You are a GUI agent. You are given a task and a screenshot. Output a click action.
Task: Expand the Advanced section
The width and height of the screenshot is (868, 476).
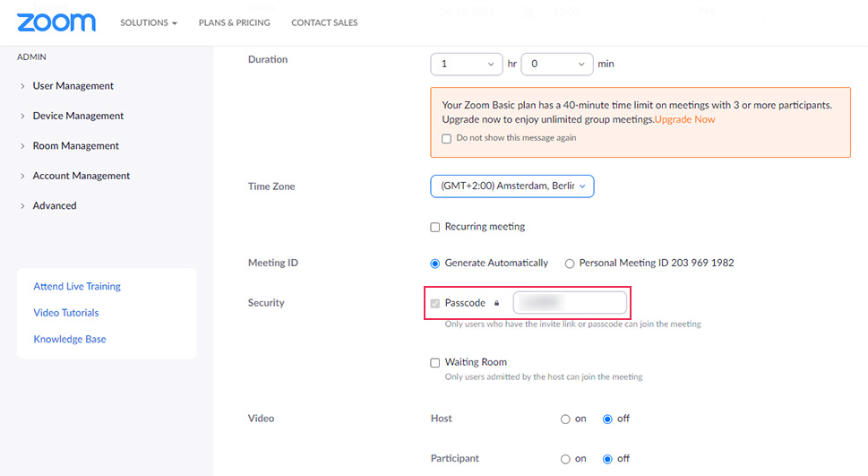tap(48, 205)
